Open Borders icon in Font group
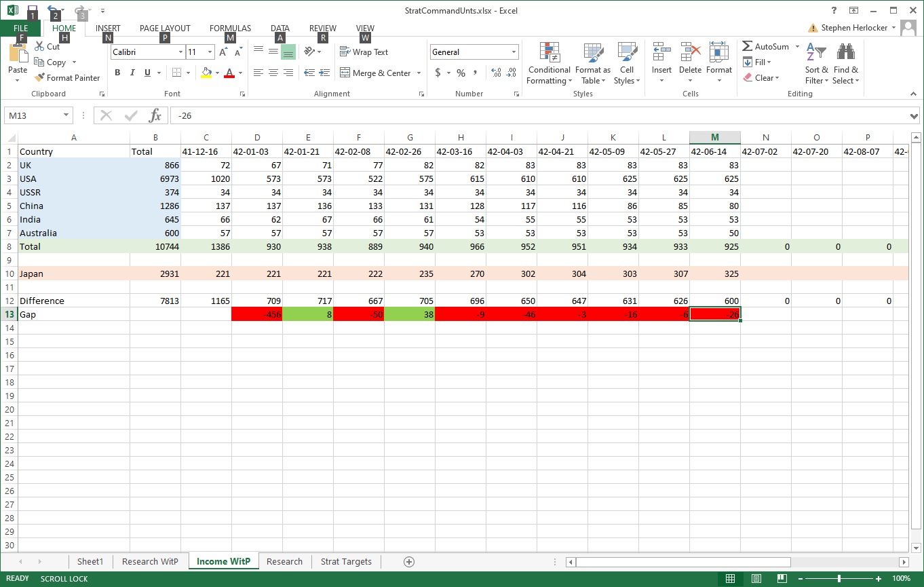Viewport: 924px width, 587px height. click(176, 73)
